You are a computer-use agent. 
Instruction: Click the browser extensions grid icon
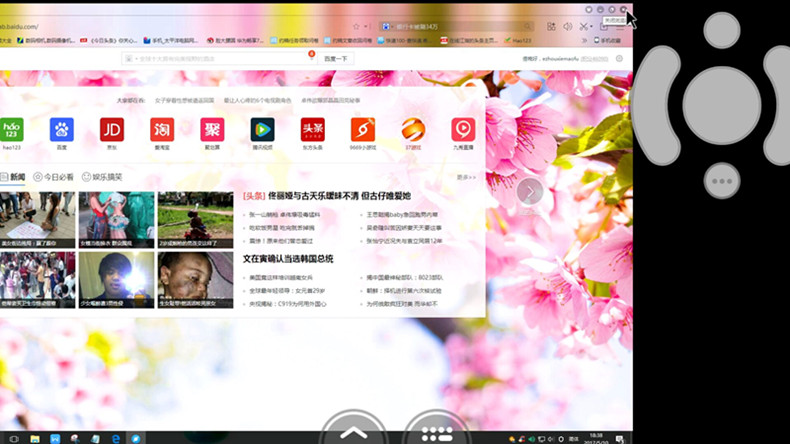pyautogui.click(x=551, y=26)
